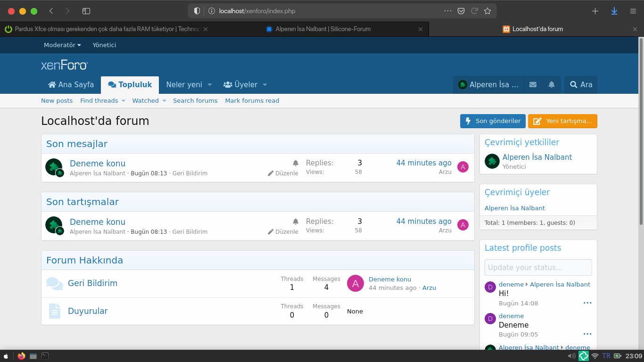Viewport: 644px width, 362px height.
Task: Click the Yeni tartışma button
Action: tap(562, 121)
